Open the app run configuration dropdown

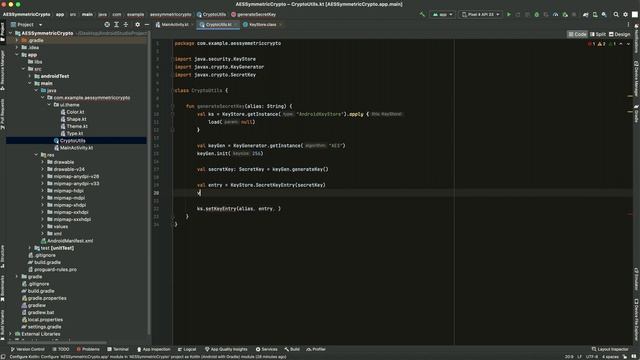click(x=443, y=14)
